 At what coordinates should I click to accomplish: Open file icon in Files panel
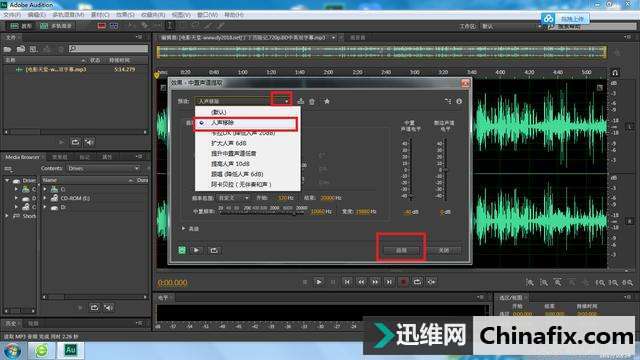pos(8,49)
